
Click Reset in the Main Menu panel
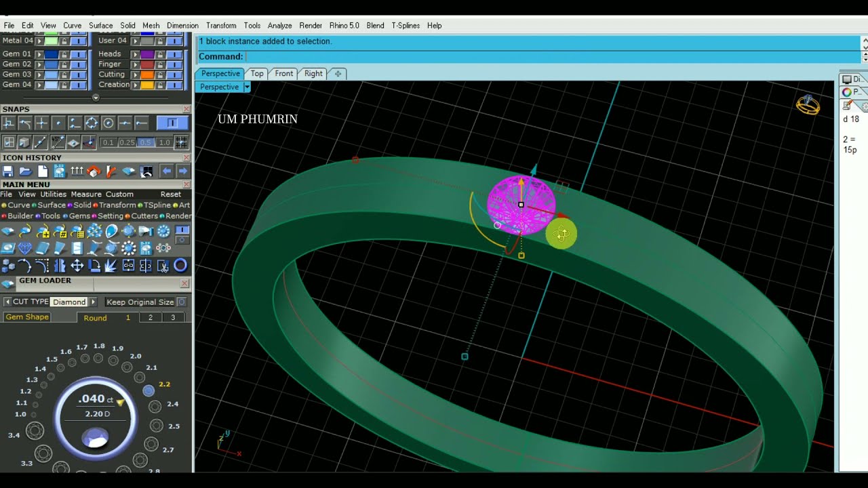pyautogui.click(x=171, y=194)
